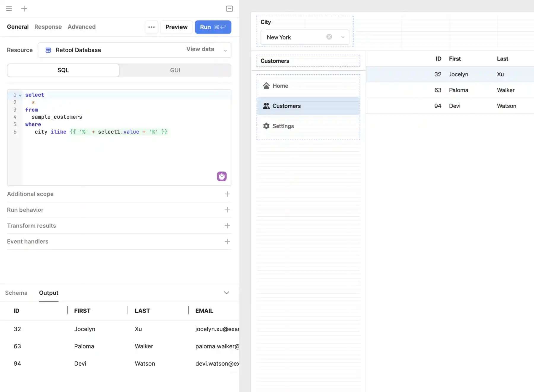Select the Paloma Walker table row
Screen dimensions: 534x392
[x=450, y=90]
